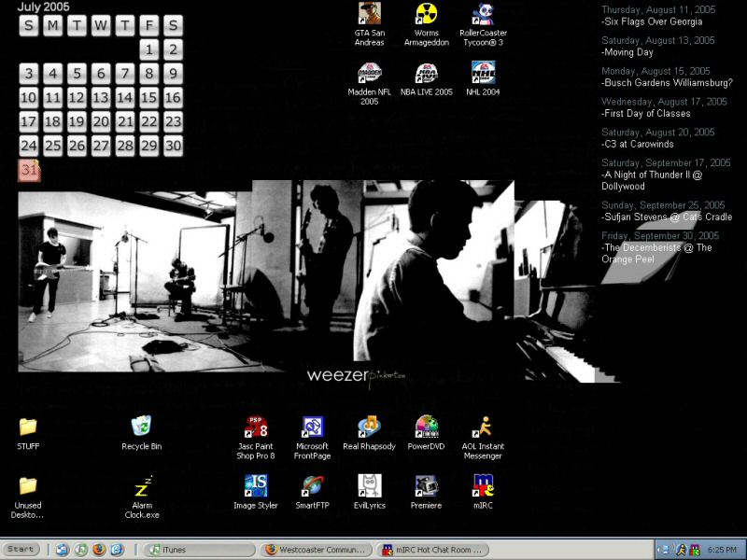Click the Premiere desktop icon
This screenshot has width=747, height=560.
point(427,492)
